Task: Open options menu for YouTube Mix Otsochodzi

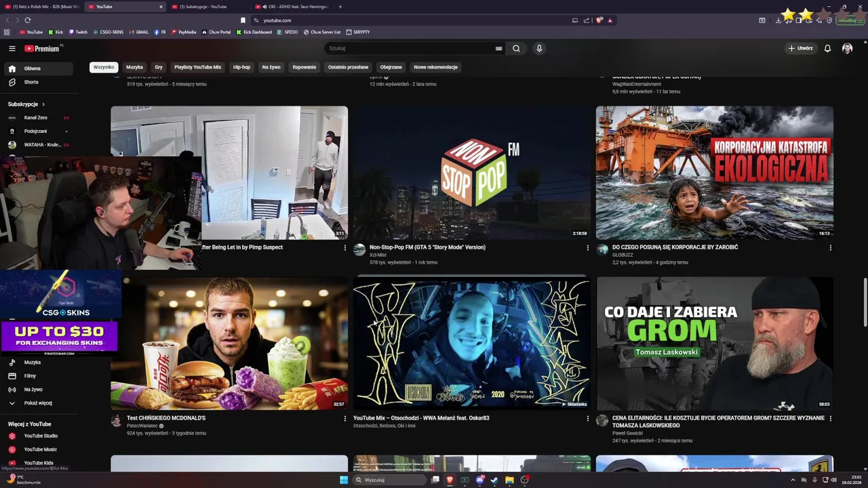Action: coord(587,419)
